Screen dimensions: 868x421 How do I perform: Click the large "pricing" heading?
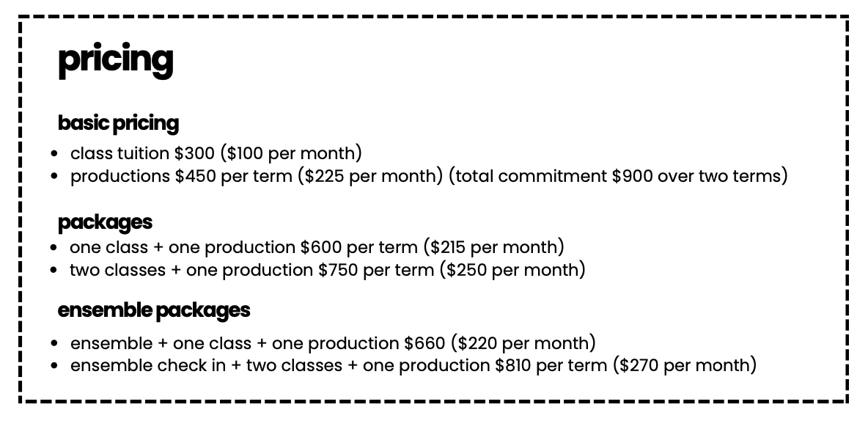tap(115, 60)
